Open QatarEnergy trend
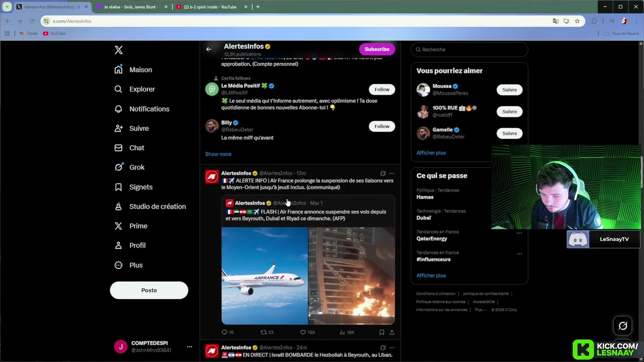The image size is (644, 362). click(x=432, y=239)
